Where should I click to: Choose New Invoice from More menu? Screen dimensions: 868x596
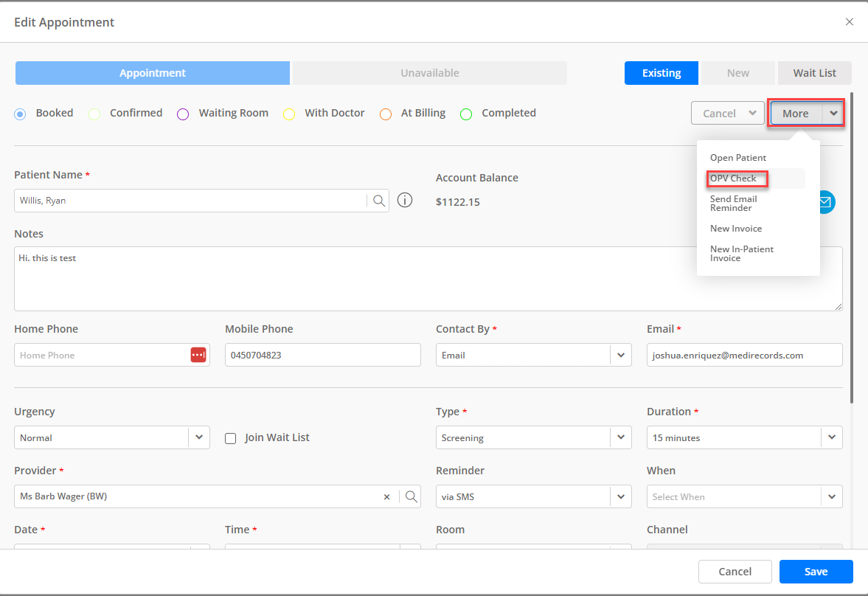[x=736, y=228]
